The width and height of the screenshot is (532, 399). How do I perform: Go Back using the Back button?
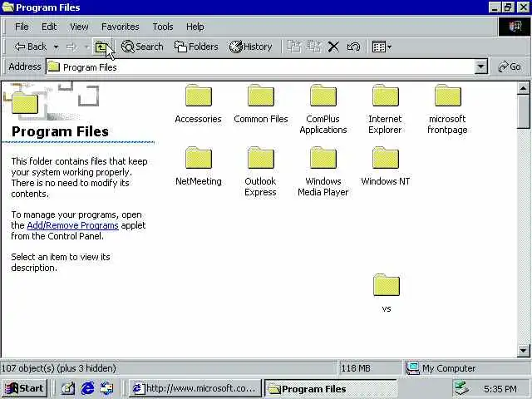[x=30, y=47]
